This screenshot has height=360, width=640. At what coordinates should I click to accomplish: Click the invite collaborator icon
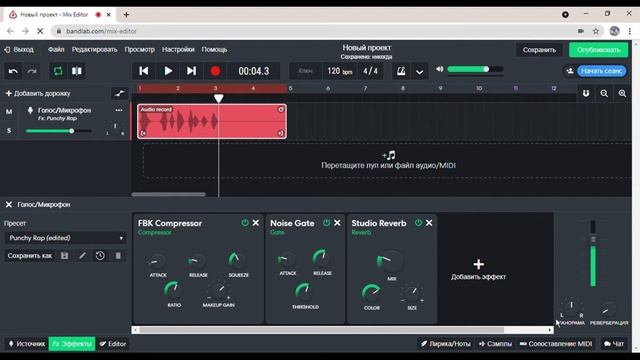(x=570, y=71)
